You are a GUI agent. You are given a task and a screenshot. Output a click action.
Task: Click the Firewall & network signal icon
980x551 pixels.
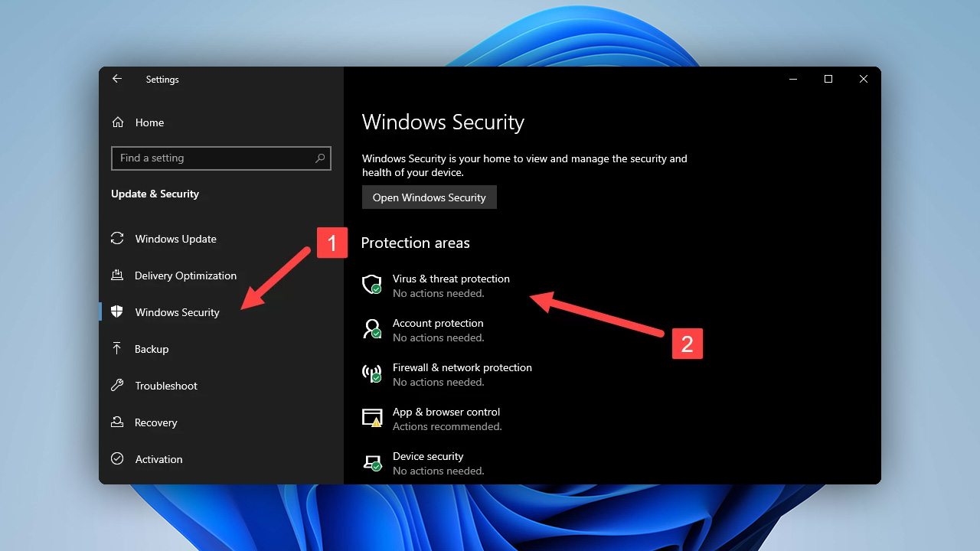coord(371,373)
